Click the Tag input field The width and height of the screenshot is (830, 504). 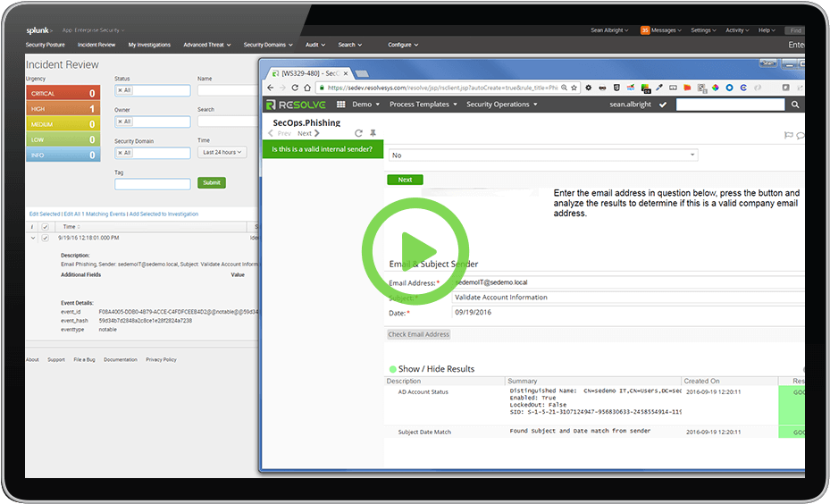153,184
